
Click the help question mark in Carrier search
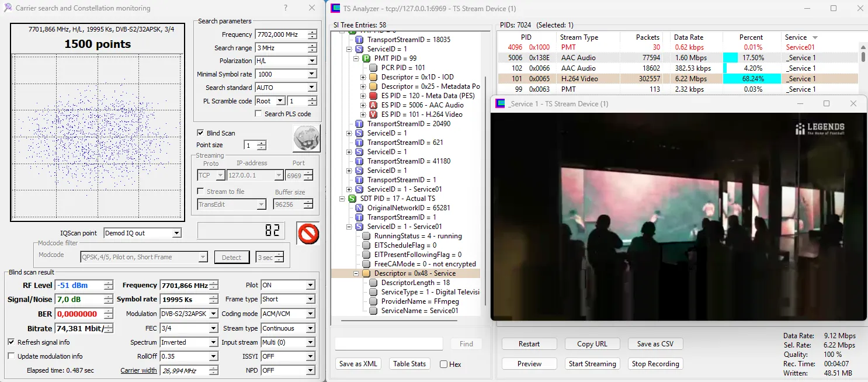click(285, 8)
